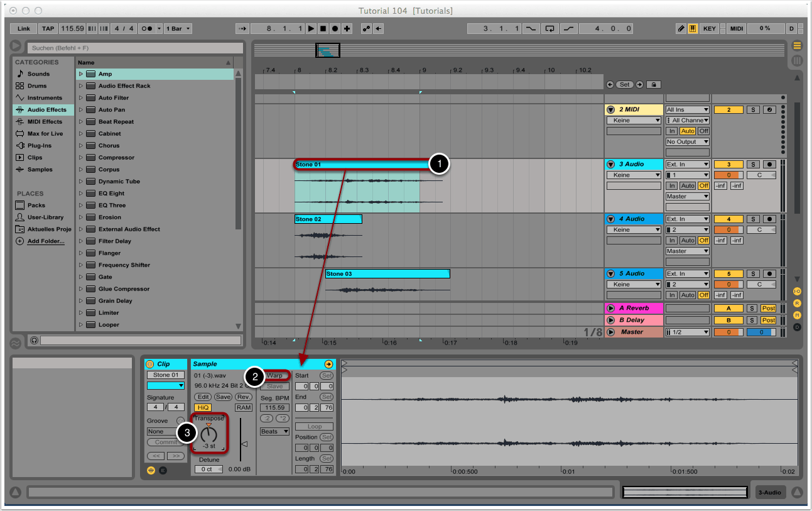
Task: Click the lock envelopes icon
Action: pyautogui.click(x=654, y=84)
